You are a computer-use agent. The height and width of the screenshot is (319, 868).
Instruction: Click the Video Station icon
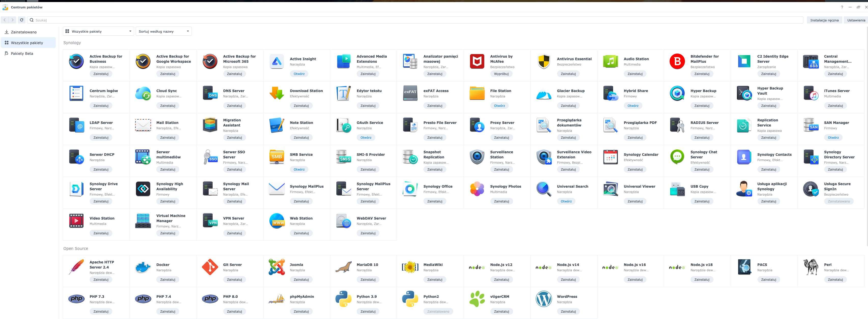(76, 221)
